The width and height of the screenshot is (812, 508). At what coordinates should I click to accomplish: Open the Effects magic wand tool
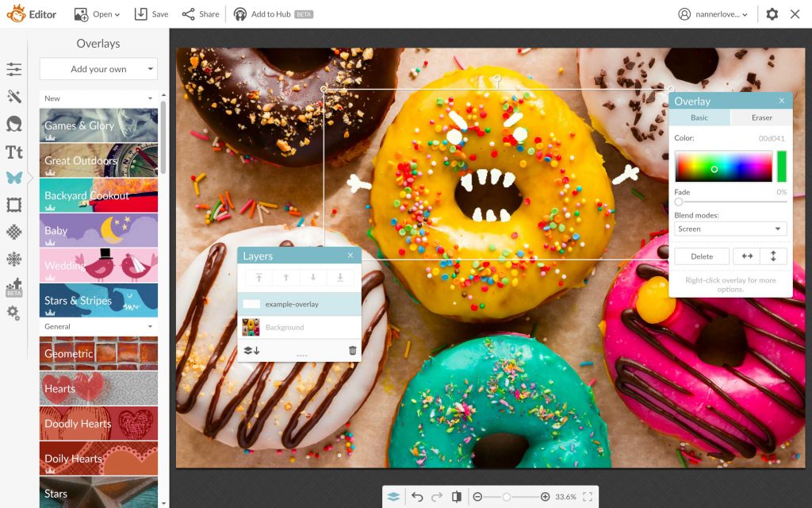pos(13,96)
